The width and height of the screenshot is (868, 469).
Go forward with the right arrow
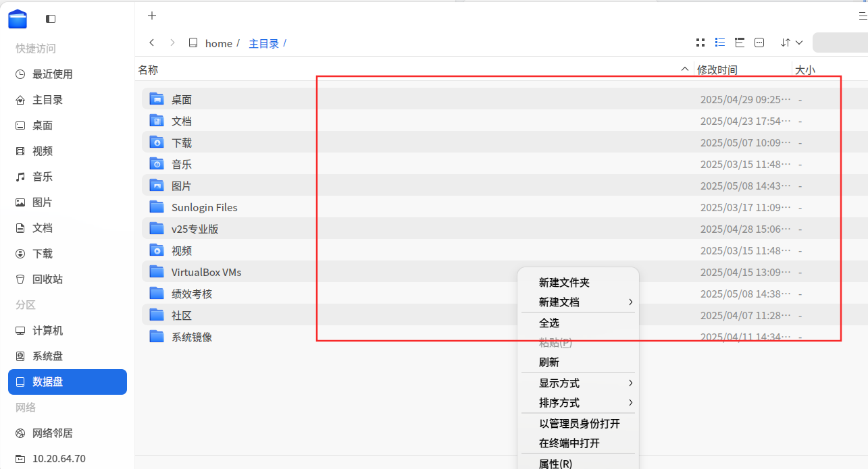[172, 43]
